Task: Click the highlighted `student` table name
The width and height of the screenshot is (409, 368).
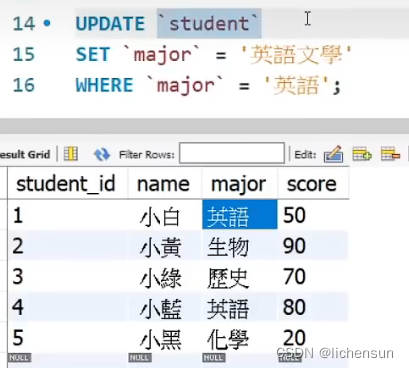Action: point(209,23)
